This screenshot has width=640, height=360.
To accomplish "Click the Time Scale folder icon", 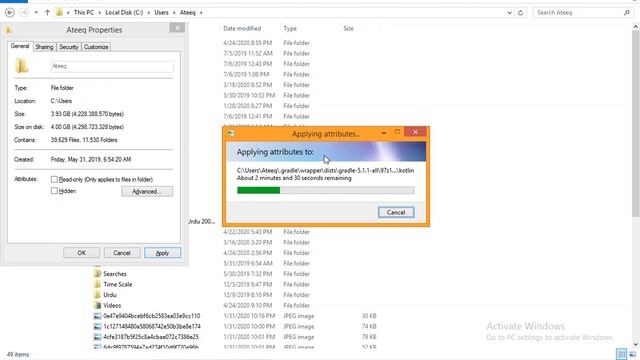I will point(97,284).
